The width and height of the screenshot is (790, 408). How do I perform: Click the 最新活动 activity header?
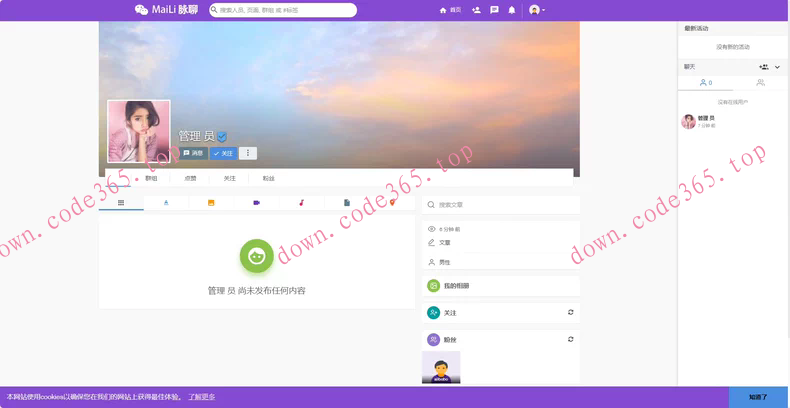[696, 29]
